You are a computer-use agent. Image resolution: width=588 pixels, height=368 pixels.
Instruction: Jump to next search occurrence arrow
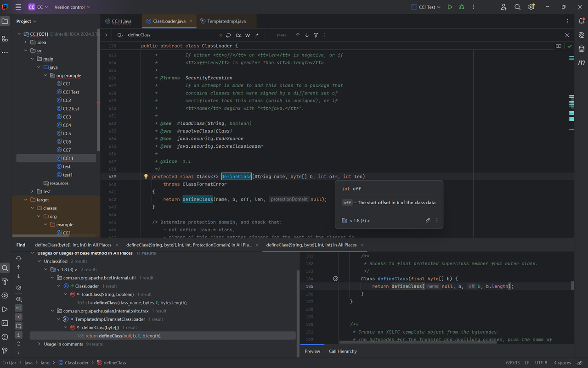click(307, 35)
